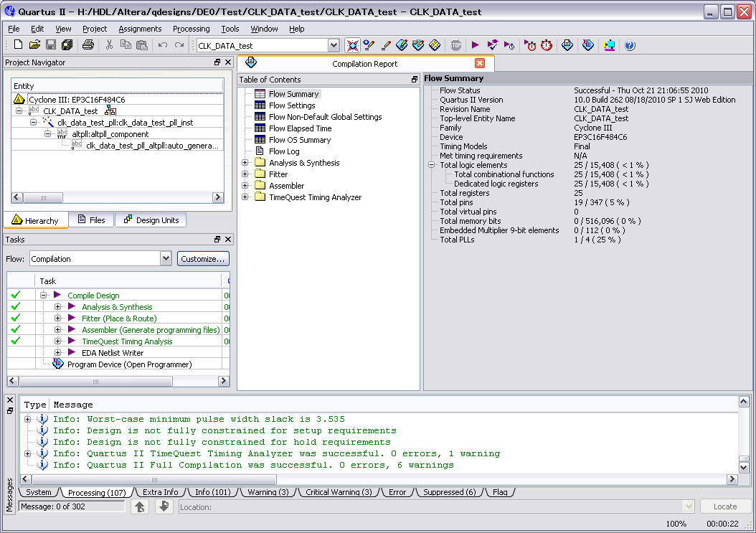Switch to the Design Units tab
This screenshot has height=533, width=756.
click(151, 220)
